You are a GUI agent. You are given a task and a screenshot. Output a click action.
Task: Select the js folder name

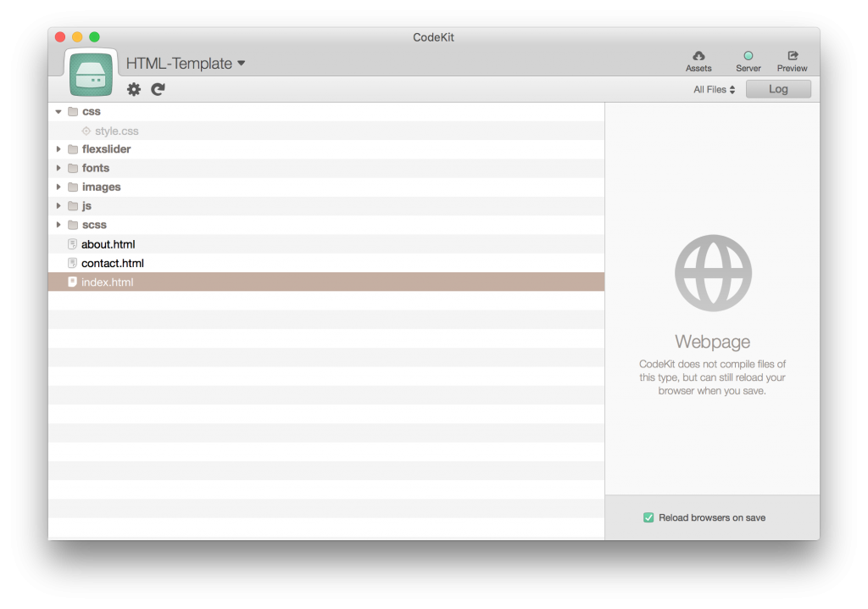pos(87,206)
